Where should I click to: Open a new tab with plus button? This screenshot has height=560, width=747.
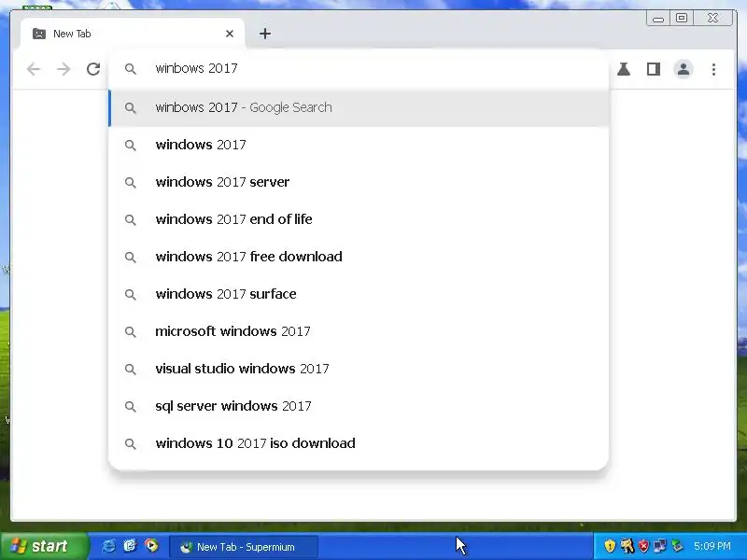(x=265, y=34)
